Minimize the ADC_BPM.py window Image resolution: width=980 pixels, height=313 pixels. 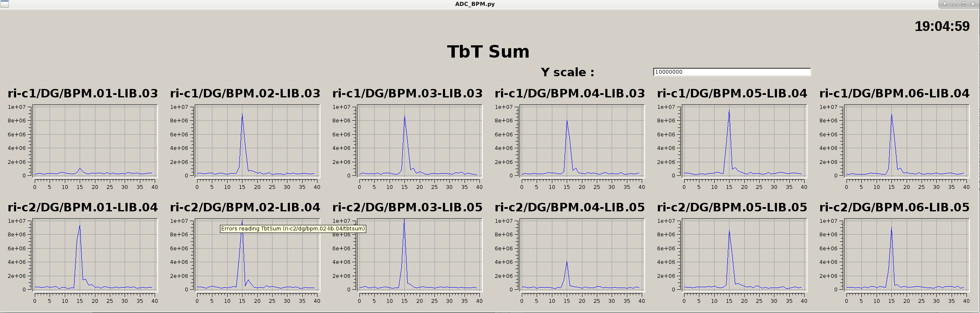954,4
